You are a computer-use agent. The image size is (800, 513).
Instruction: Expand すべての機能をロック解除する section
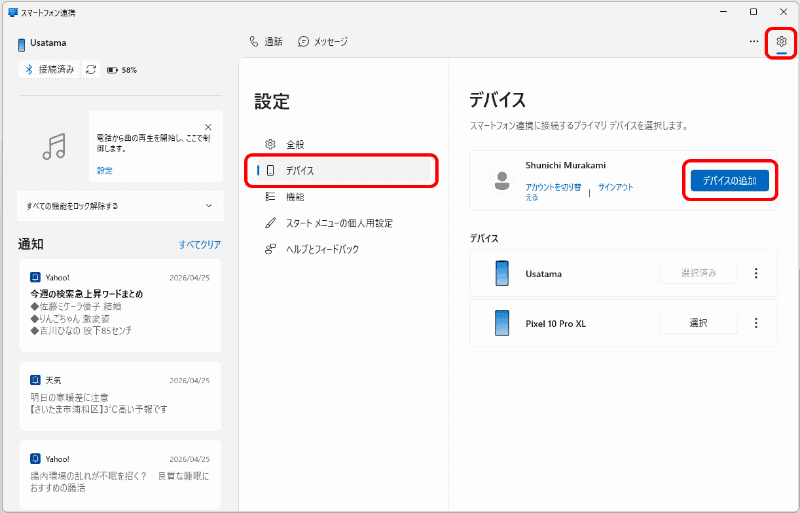pos(120,206)
